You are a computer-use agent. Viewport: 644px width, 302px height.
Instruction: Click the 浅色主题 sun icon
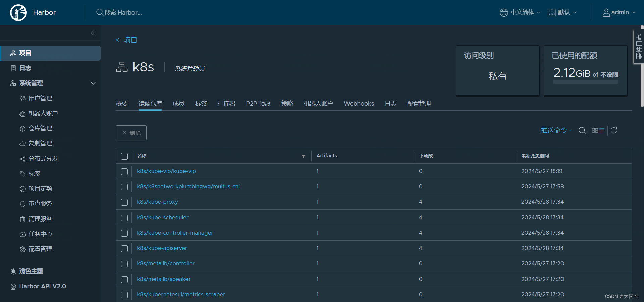pyautogui.click(x=13, y=271)
